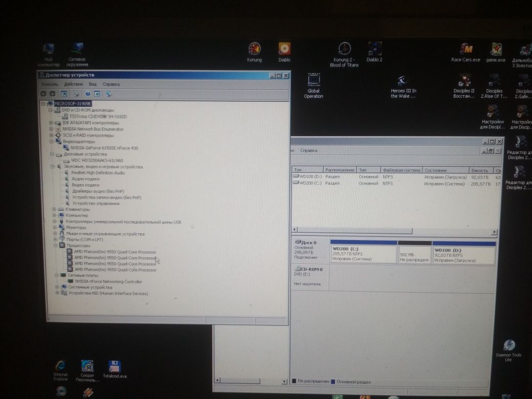Open Справка menu in Disk Management window

point(309,150)
